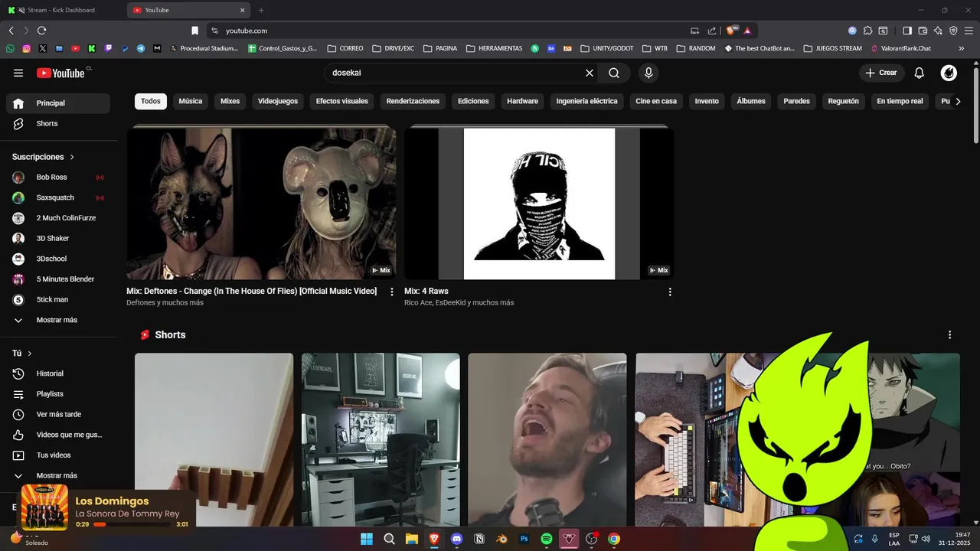Click the Brave Shields lion icon

[730, 31]
